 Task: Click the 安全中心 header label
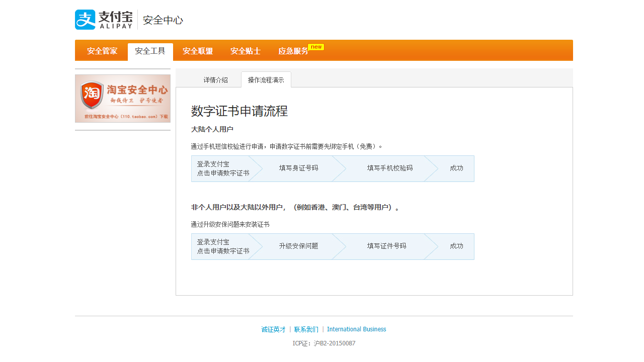163,20
